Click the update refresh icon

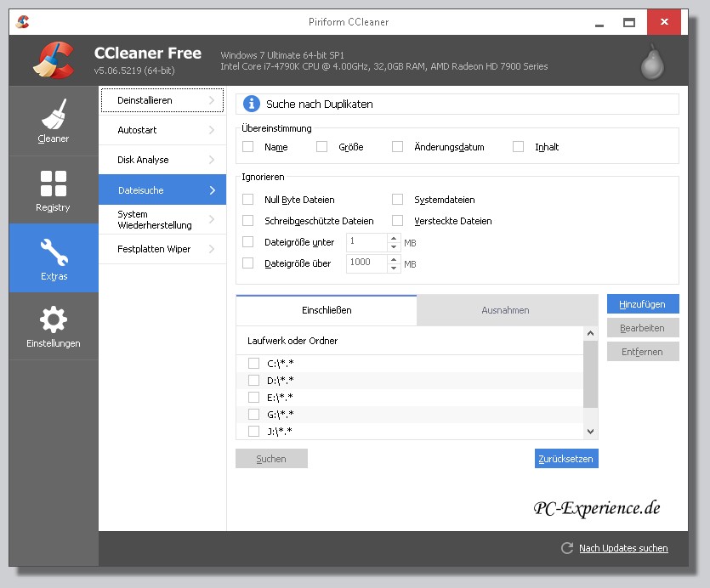click(566, 549)
